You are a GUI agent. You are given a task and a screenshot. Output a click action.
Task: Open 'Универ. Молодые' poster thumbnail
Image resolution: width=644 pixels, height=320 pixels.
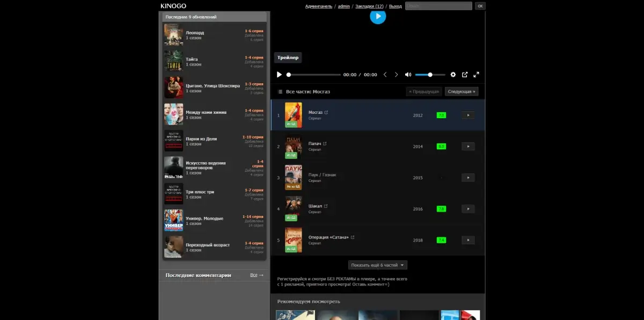tap(173, 220)
